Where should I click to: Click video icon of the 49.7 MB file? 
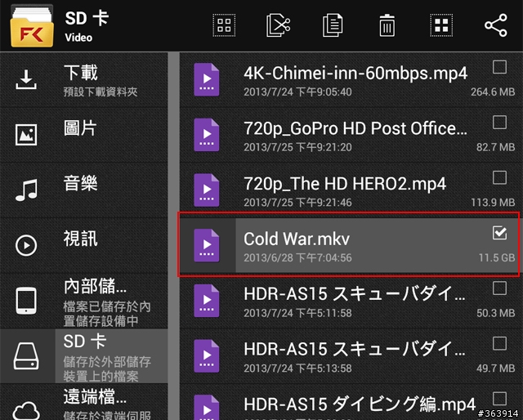pyautogui.click(x=207, y=356)
